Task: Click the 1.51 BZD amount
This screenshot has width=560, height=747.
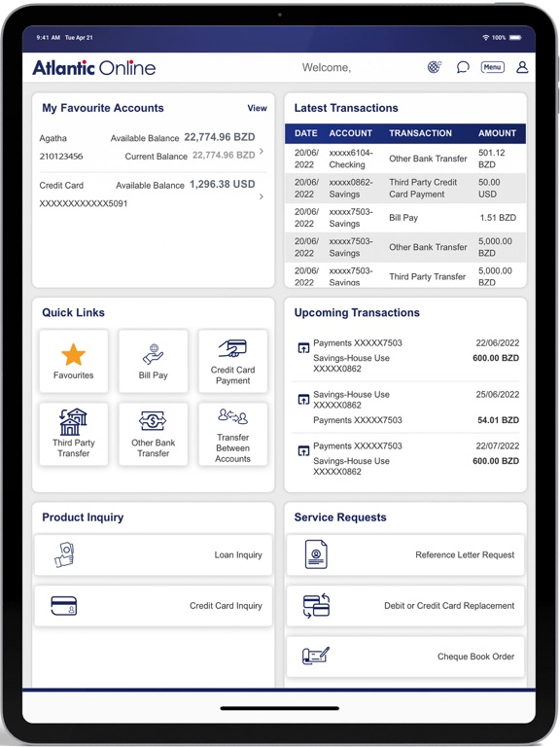Action: (498, 218)
